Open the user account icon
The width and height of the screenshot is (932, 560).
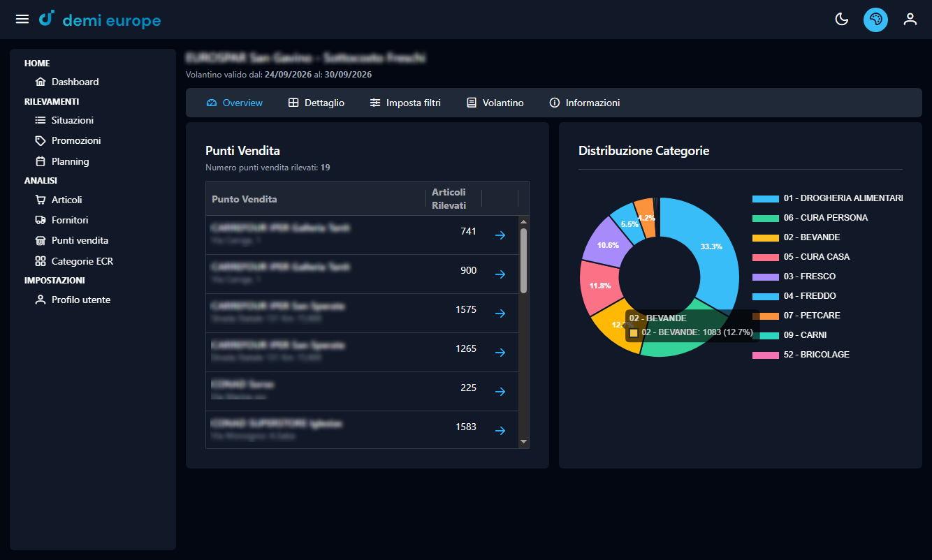click(x=910, y=20)
